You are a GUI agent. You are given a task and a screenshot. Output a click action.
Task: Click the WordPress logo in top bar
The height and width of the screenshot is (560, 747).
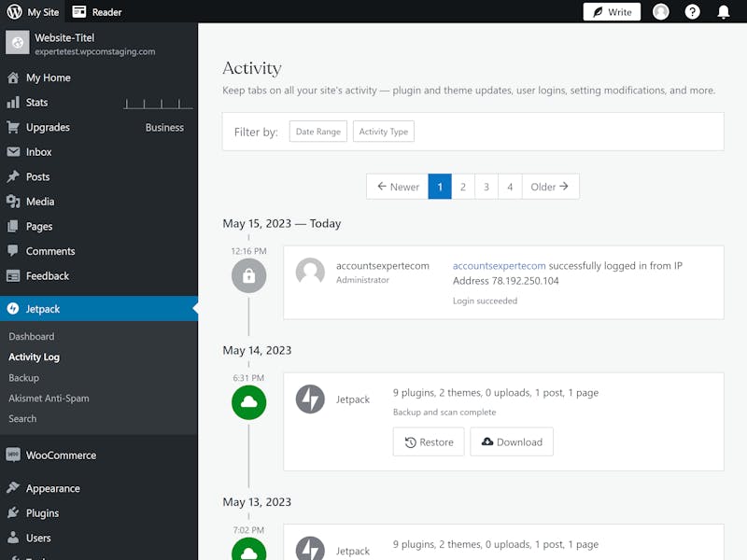pyautogui.click(x=14, y=11)
